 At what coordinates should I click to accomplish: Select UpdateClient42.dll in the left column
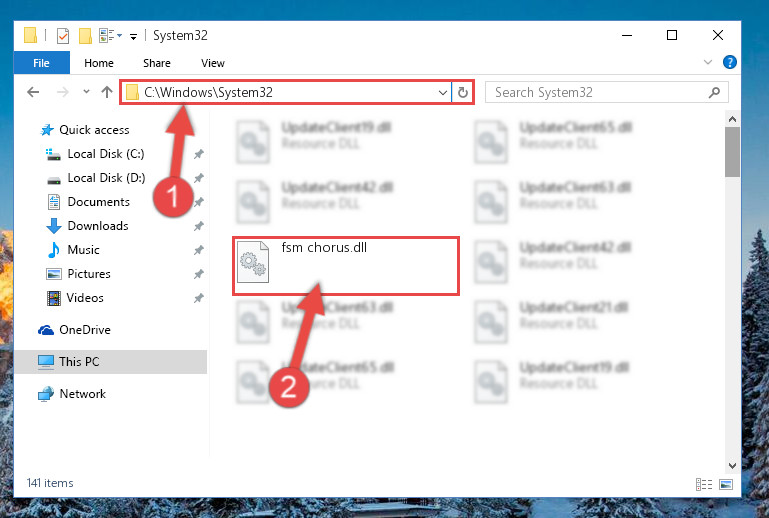tap(337, 187)
